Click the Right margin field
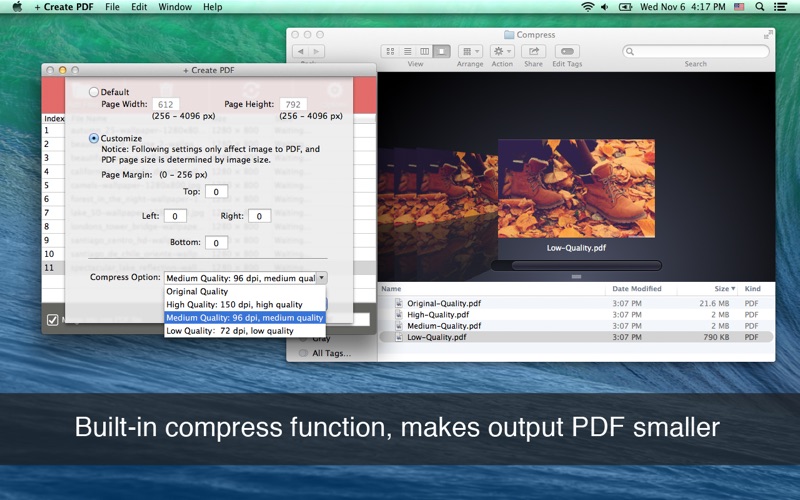This screenshot has width=800, height=500. click(x=259, y=216)
